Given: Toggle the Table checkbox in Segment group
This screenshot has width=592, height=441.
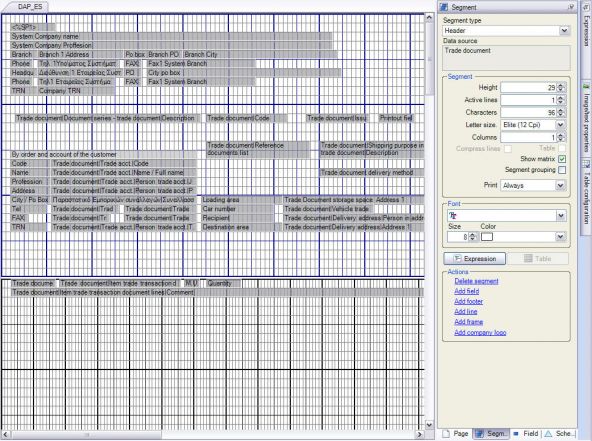Looking at the screenshot, I should [562, 148].
